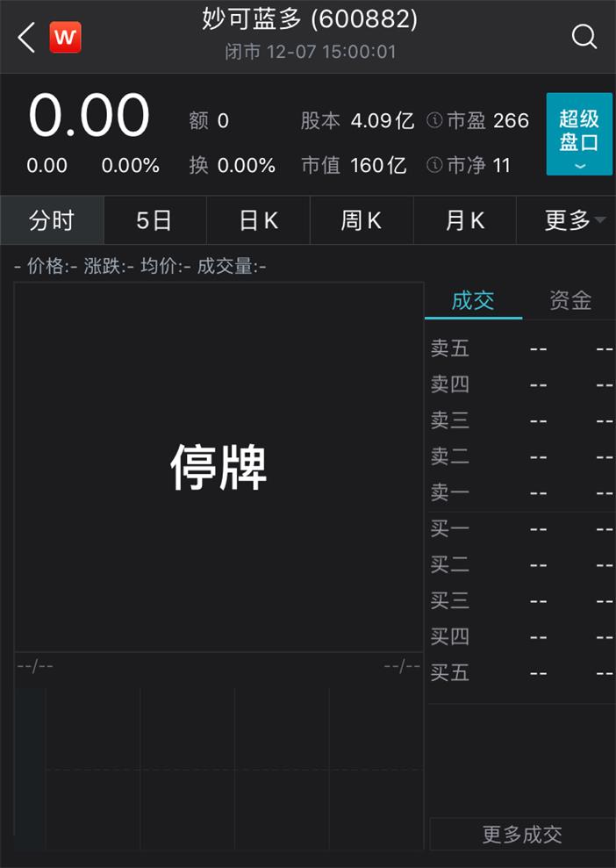Click the 买一 order row

point(521,528)
